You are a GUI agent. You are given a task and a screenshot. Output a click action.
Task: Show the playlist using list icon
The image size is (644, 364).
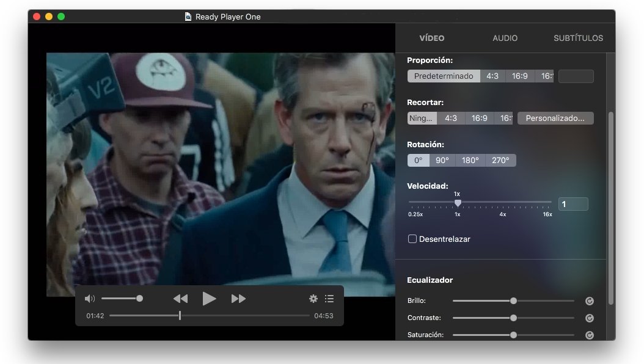(x=329, y=299)
